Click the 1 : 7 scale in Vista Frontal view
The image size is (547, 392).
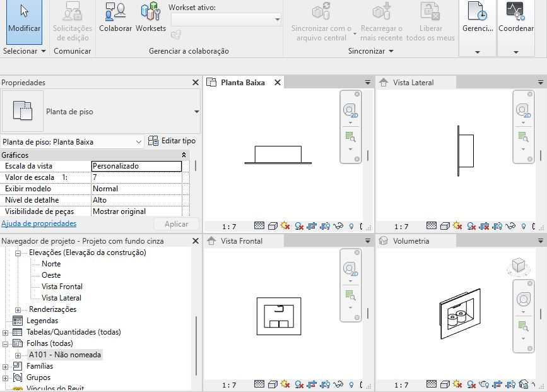tap(229, 385)
